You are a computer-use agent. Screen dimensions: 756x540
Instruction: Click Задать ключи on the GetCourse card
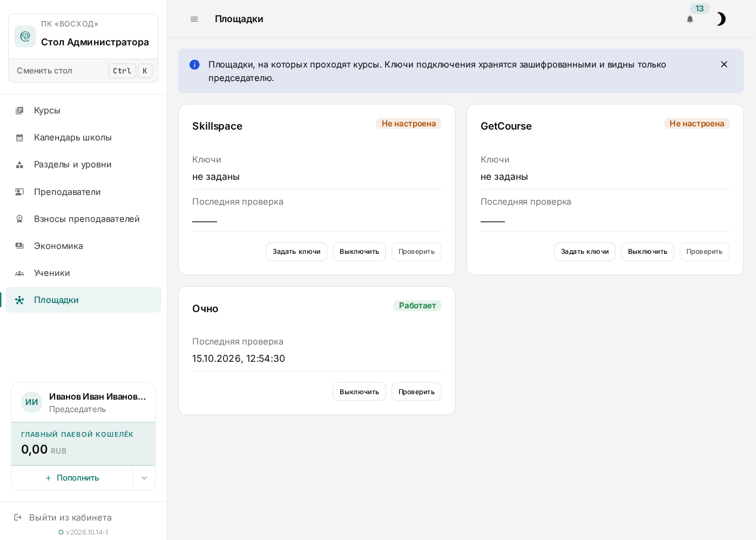(x=585, y=252)
